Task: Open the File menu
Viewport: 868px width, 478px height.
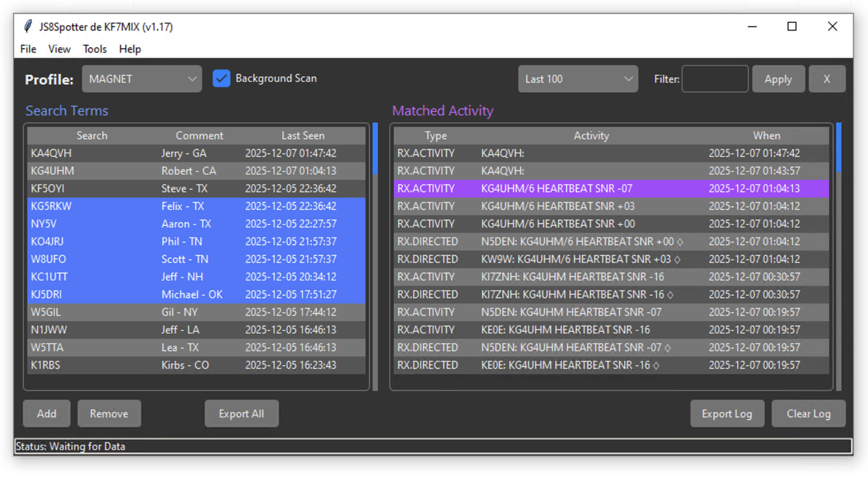Action: [x=28, y=49]
